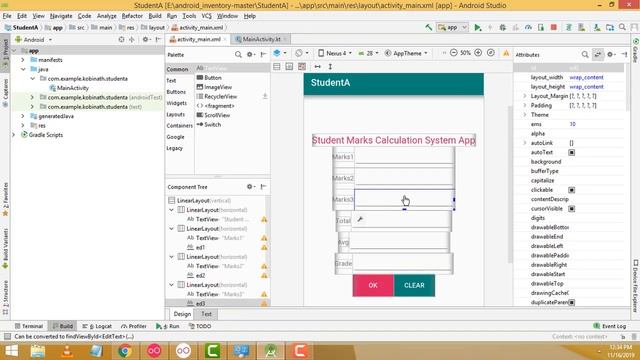The height and width of the screenshot is (360, 640).
Task: Open the Event Log panel
Action: (609, 326)
